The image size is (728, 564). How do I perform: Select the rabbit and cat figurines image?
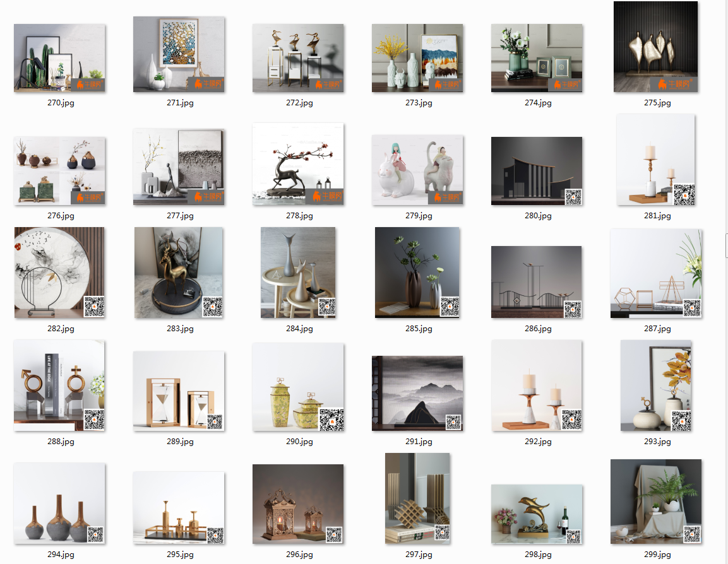point(417,170)
